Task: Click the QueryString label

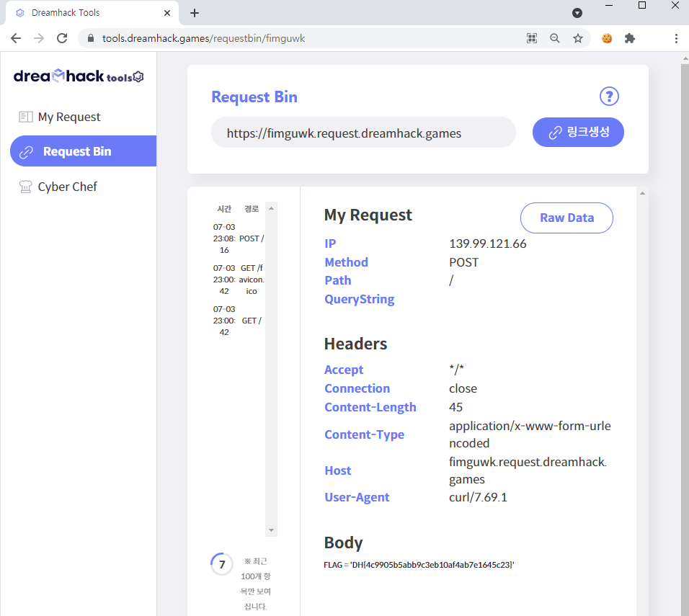Action: (360, 299)
